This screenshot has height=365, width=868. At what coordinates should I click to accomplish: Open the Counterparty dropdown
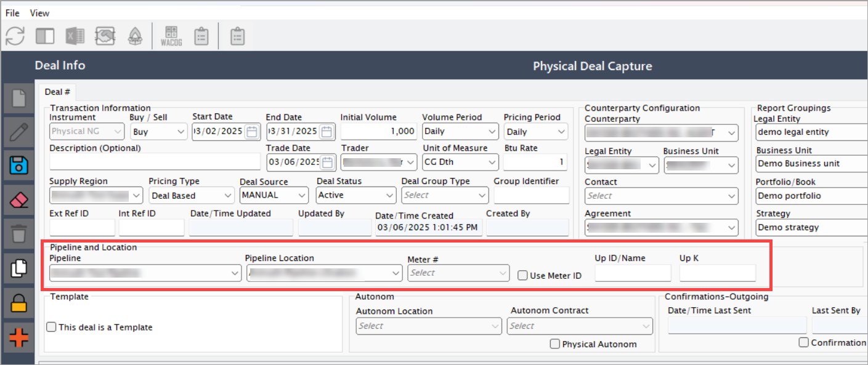(662, 132)
